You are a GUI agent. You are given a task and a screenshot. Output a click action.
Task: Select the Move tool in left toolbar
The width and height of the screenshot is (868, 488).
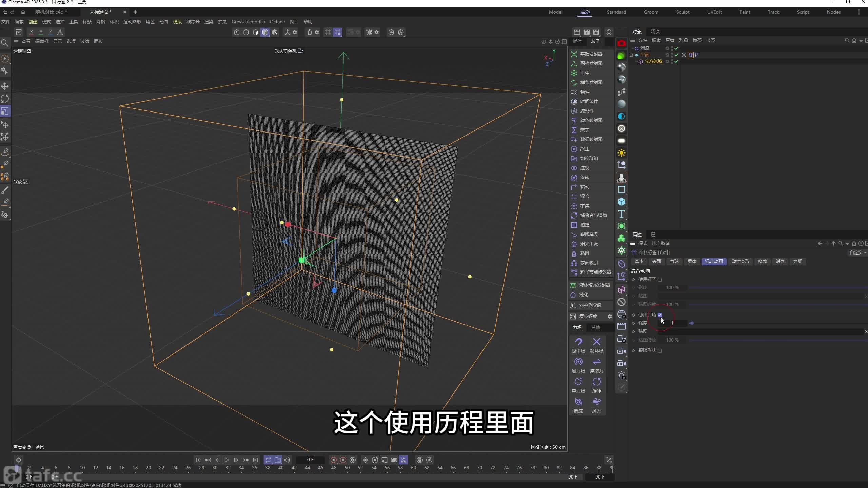pyautogui.click(x=5, y=86)
